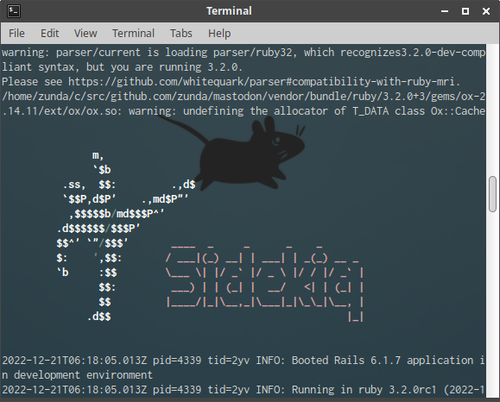Click 'development environment' text

coord(83,375)
